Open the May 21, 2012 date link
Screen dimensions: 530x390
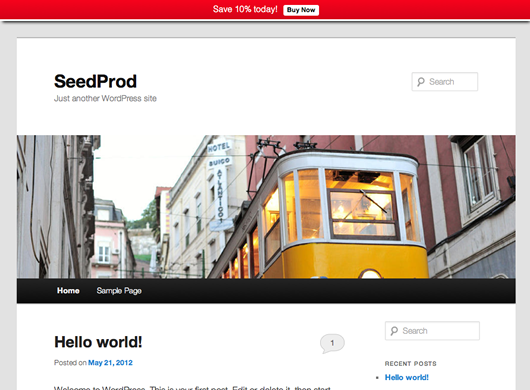pos(110,363)
